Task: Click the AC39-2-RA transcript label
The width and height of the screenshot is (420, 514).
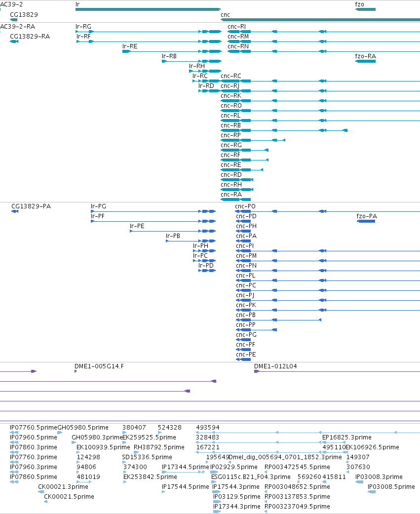Action: [17, 27]
